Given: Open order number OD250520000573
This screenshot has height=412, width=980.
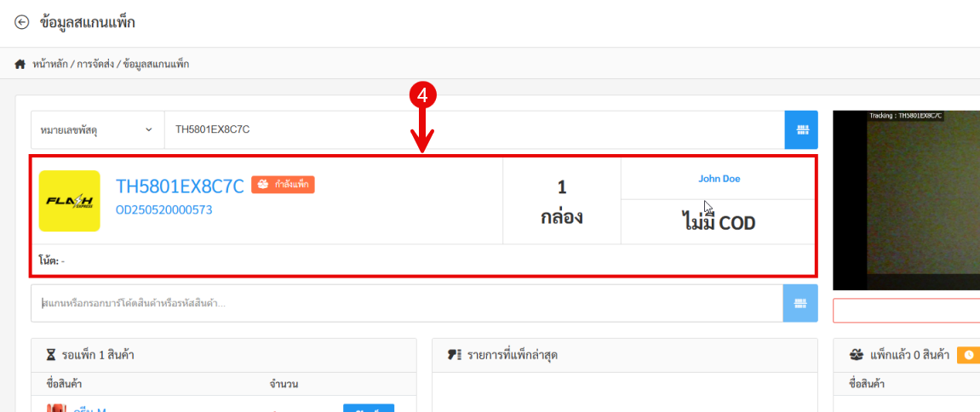Looking at the screenshot, I should (163, 209).
